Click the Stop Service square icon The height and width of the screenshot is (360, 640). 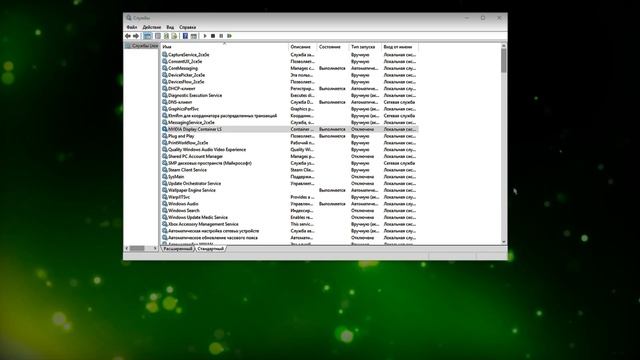(213, 36)
